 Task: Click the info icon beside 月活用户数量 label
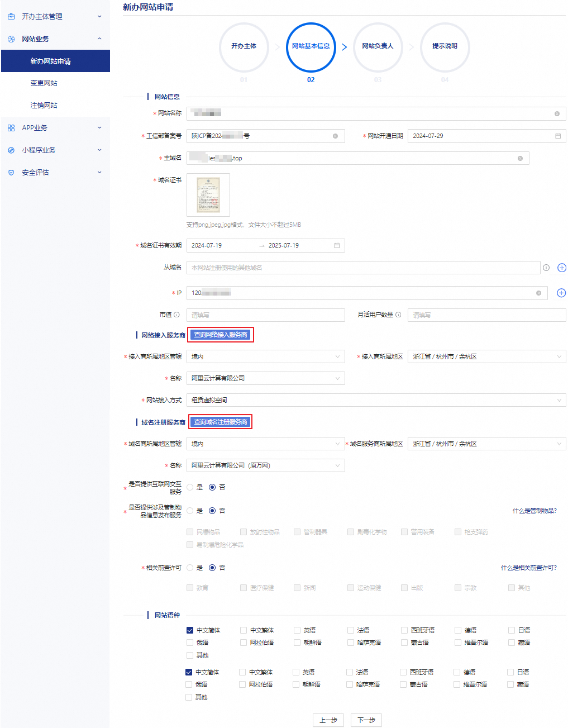(398, 315)
